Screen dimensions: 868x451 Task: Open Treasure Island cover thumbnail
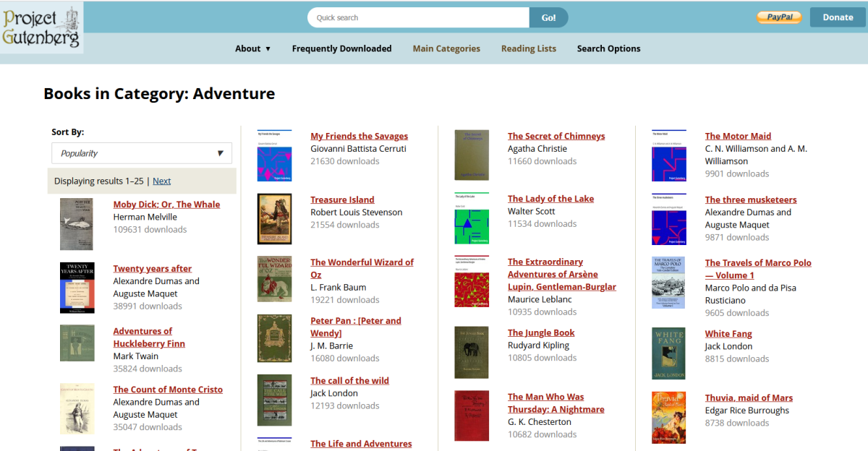pyautogui.click(x=275, y=219)
